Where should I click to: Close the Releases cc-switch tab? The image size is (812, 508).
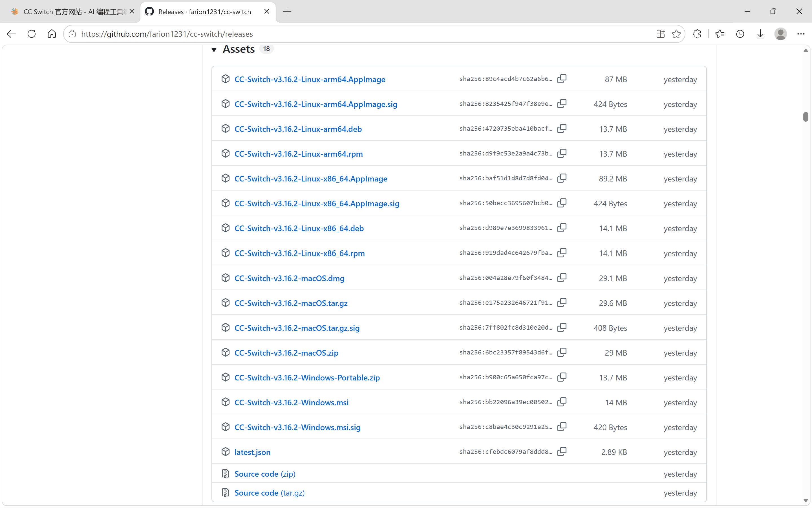pyautogui.click(x=266, y=11)
